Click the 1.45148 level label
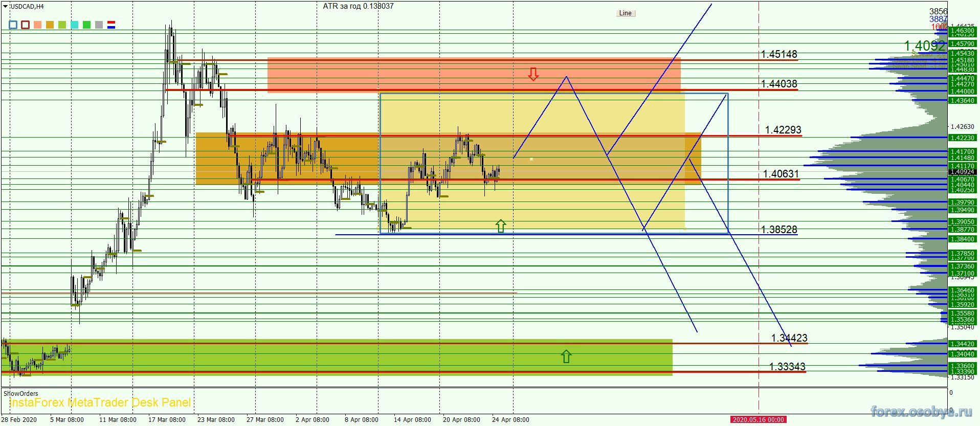This screenshot has height=426, width=980. coord(779,54)
